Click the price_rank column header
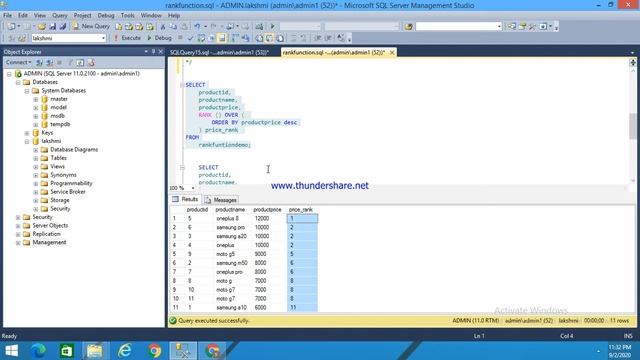 [x=301, y=210]
